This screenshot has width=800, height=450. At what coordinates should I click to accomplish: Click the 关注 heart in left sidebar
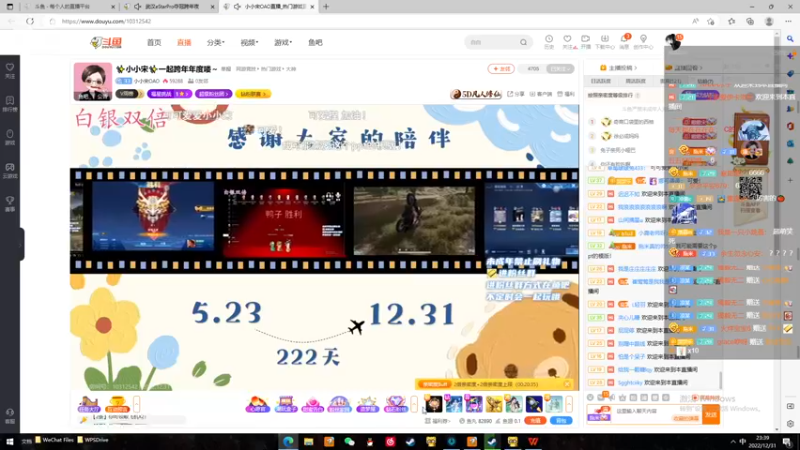tap(10, 70)
